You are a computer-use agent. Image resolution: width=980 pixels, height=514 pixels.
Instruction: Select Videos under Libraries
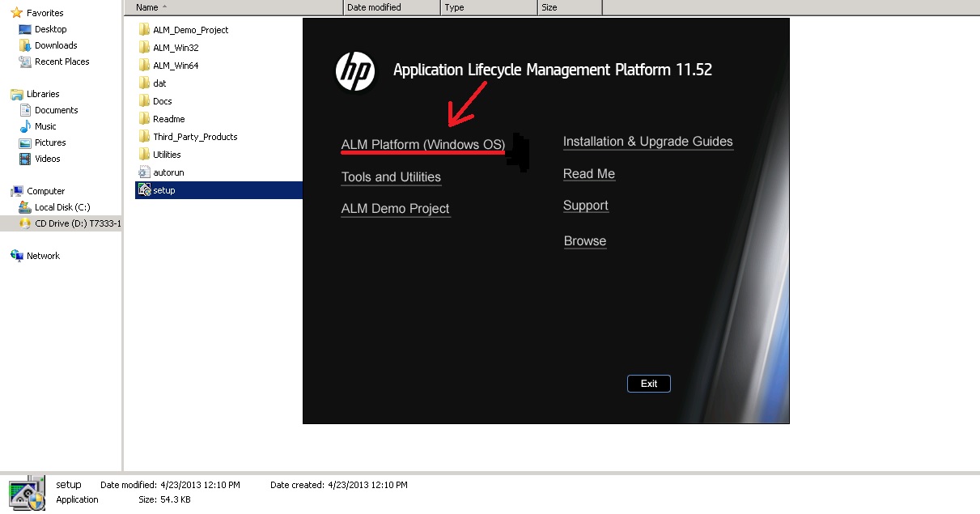pos(48,159)
